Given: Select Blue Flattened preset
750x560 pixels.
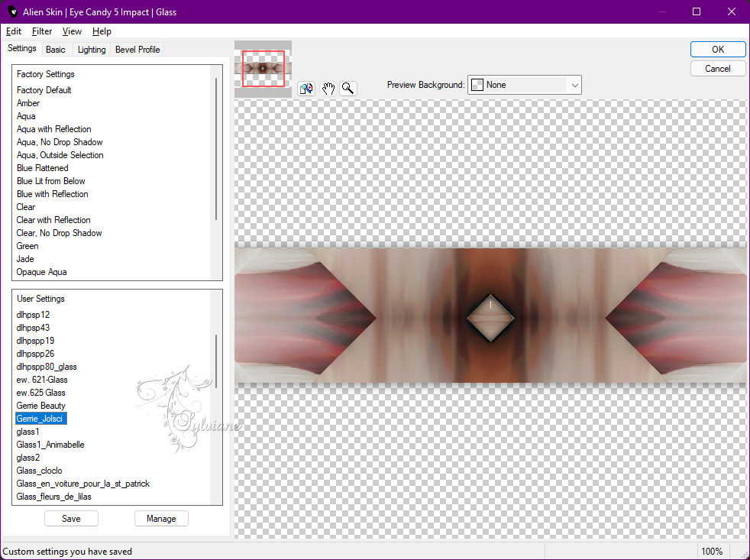Looking at the screenshot, I should click(x=42, y=168).
